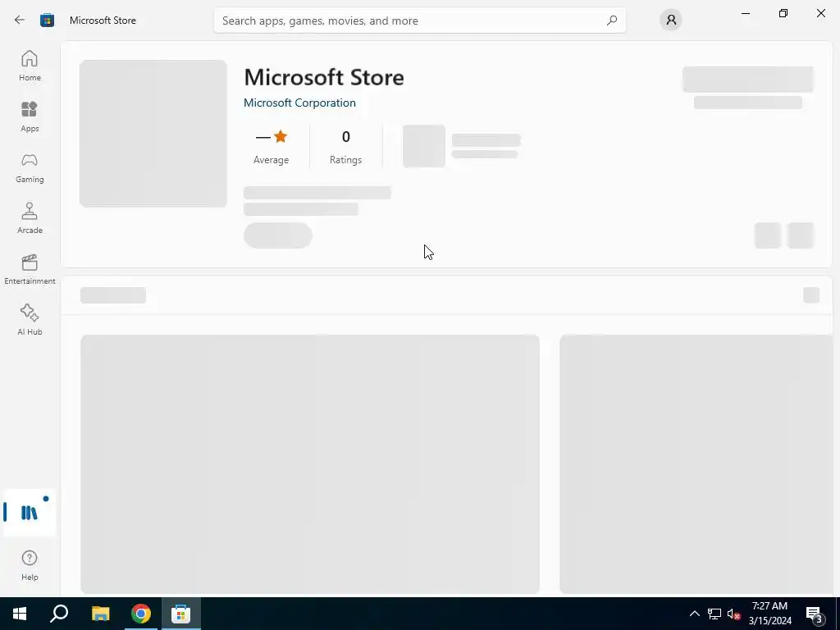This screenshot has height=630, width=840.
Task: Open the Library icon in sidebar
Action: [30, 513]
